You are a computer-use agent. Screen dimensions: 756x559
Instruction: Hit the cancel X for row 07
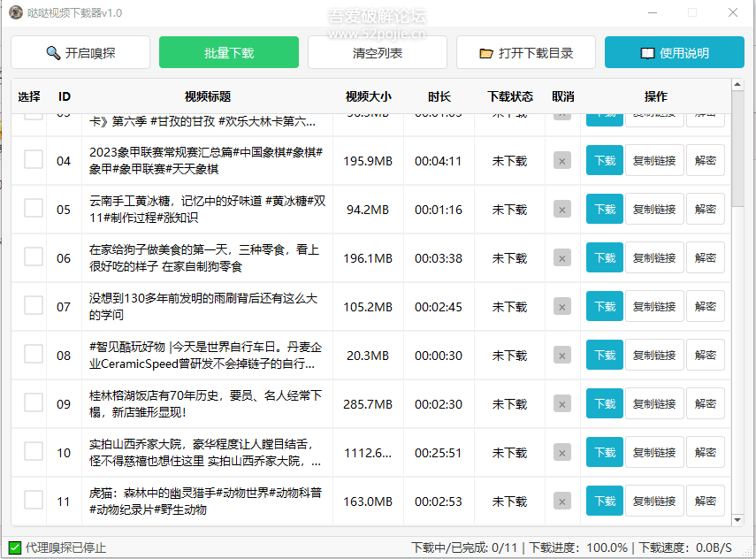coord(562,307)
